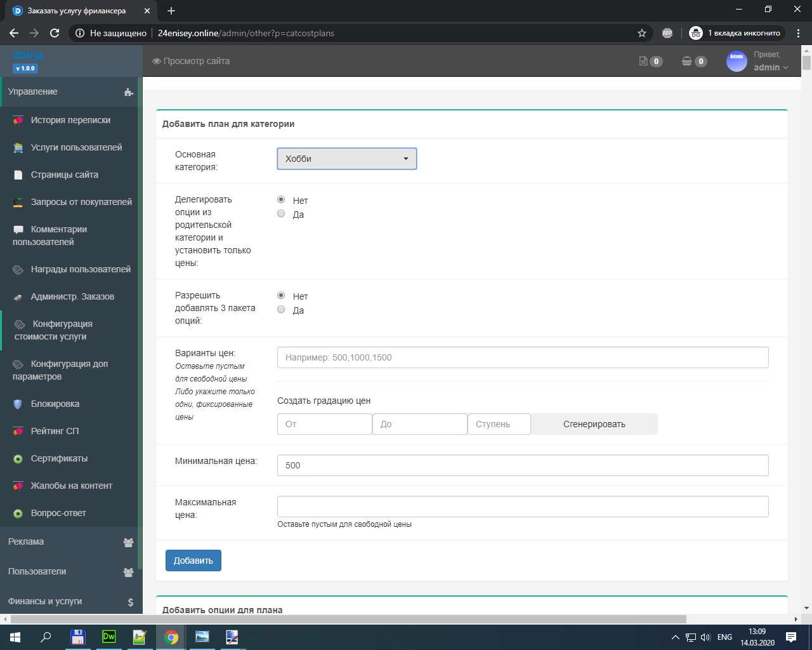Select Да for allowing 3 option packages
This screenshot has height=650, width=812.
281,309
